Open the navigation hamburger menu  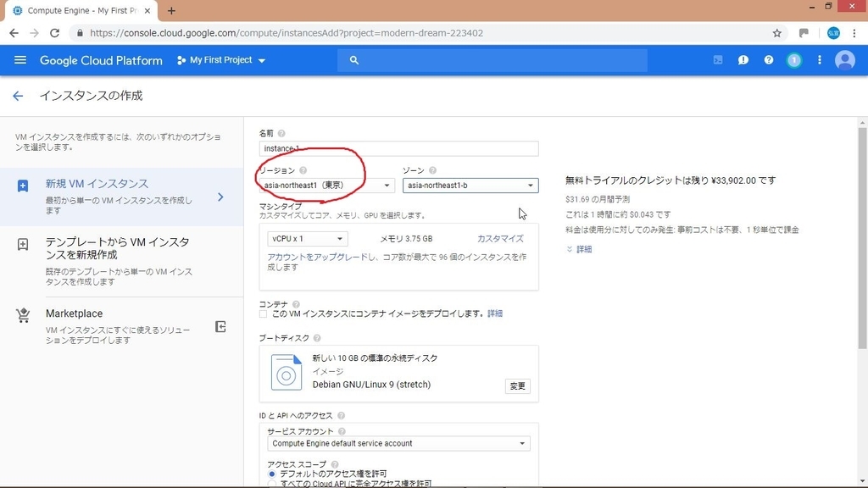click(20, 60)
